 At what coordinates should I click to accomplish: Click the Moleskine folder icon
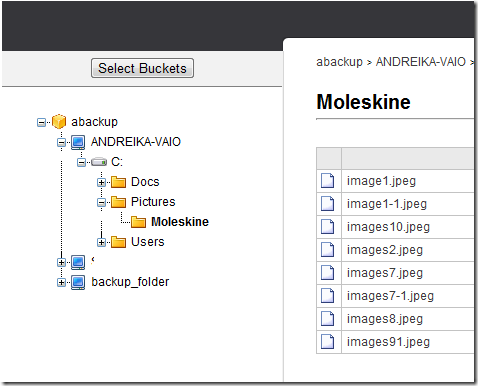click(138, 222)
